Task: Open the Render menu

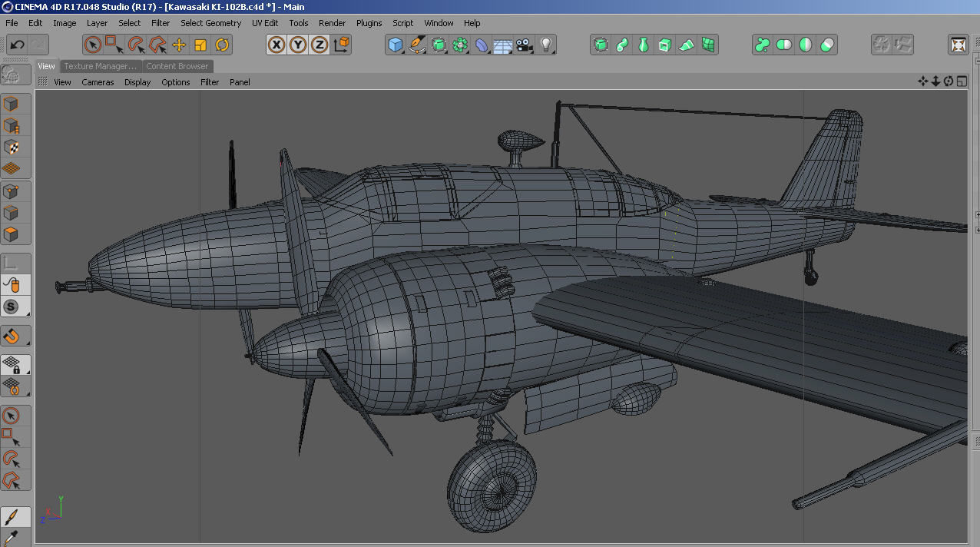Action: [332, 23]
